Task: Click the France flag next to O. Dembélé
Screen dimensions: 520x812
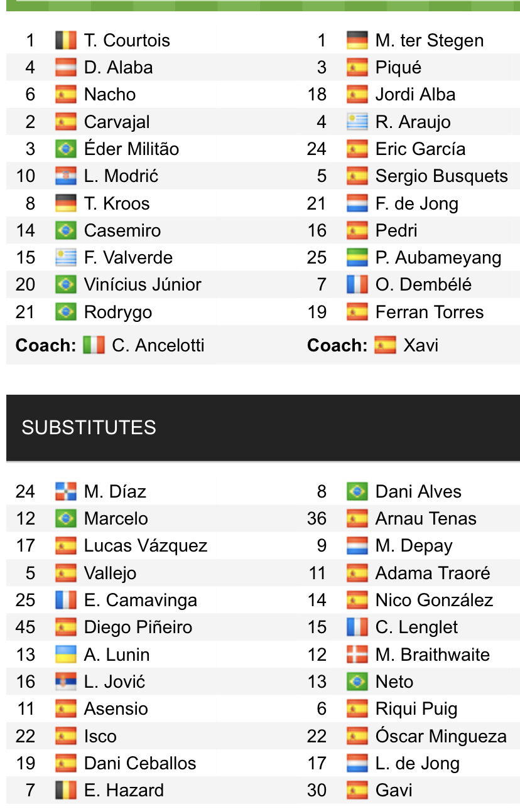Action: coord(357,284)
